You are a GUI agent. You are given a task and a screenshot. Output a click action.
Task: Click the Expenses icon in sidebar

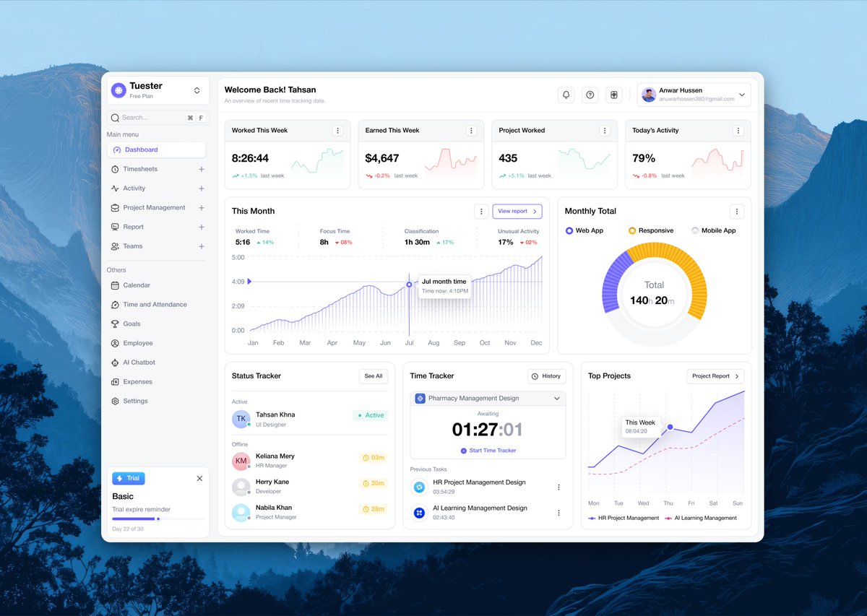[x=116, y=381]
